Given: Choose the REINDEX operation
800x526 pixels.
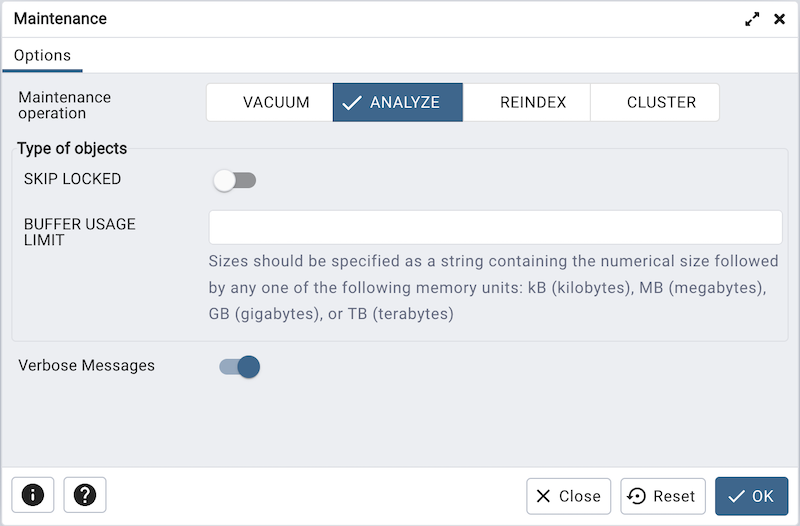Looking at the screenshot, I should (x=527, y=102).
